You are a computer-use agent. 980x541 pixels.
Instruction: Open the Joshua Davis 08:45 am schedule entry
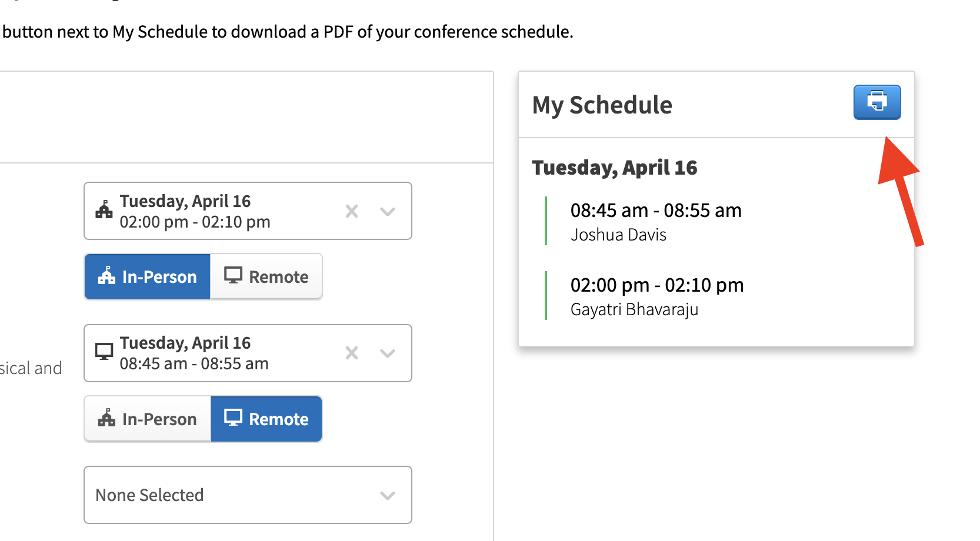(656, 222)
